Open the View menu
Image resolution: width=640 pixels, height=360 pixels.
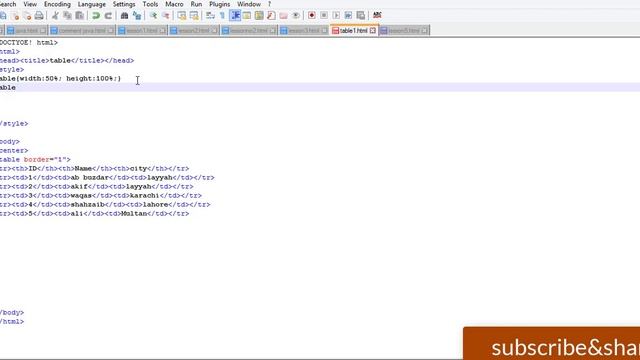click(x=30, y=4)
